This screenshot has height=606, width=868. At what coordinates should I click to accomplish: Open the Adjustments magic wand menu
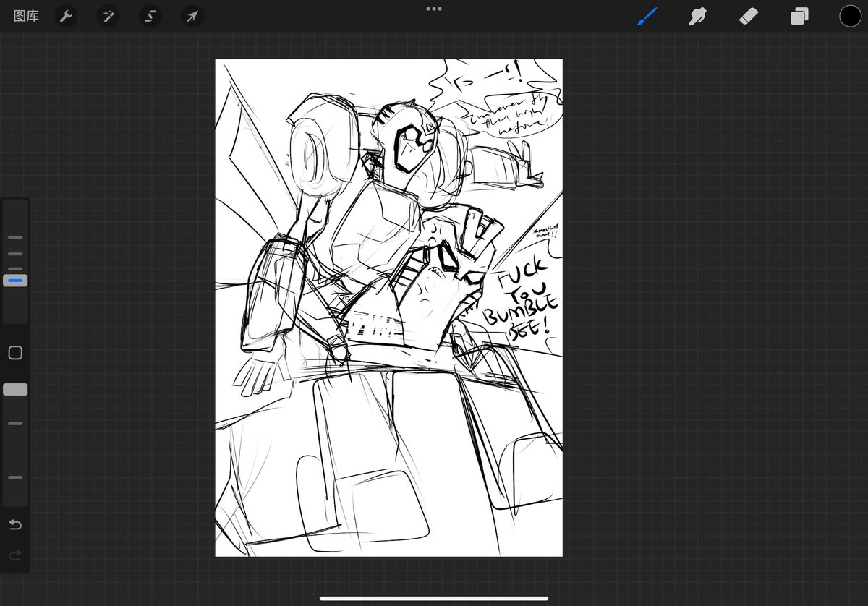click(x=108, y=16)
